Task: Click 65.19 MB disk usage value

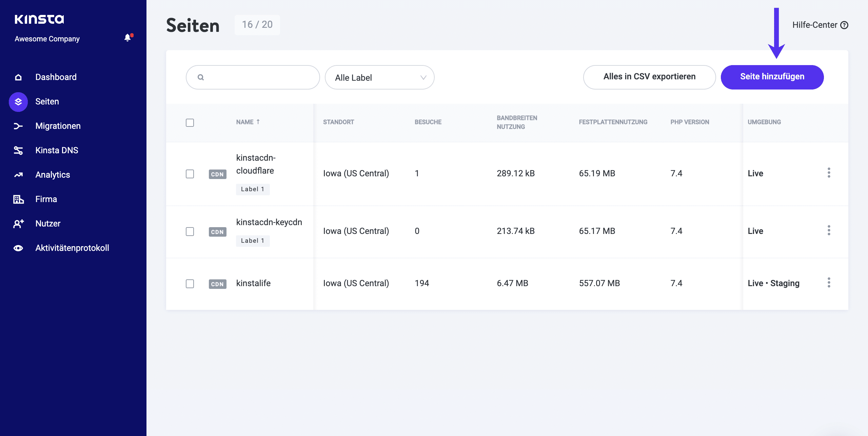Action: (x=597, y=174)
